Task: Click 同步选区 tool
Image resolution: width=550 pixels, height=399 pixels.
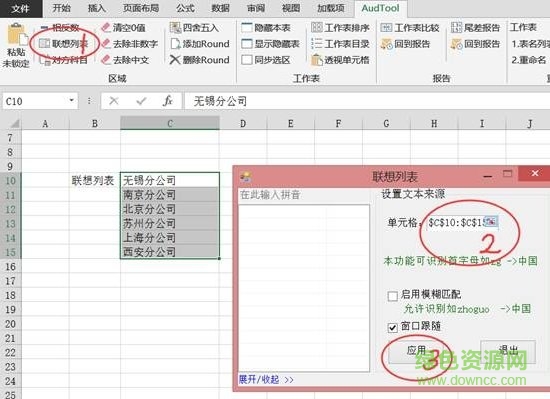Action: (266, 60)
